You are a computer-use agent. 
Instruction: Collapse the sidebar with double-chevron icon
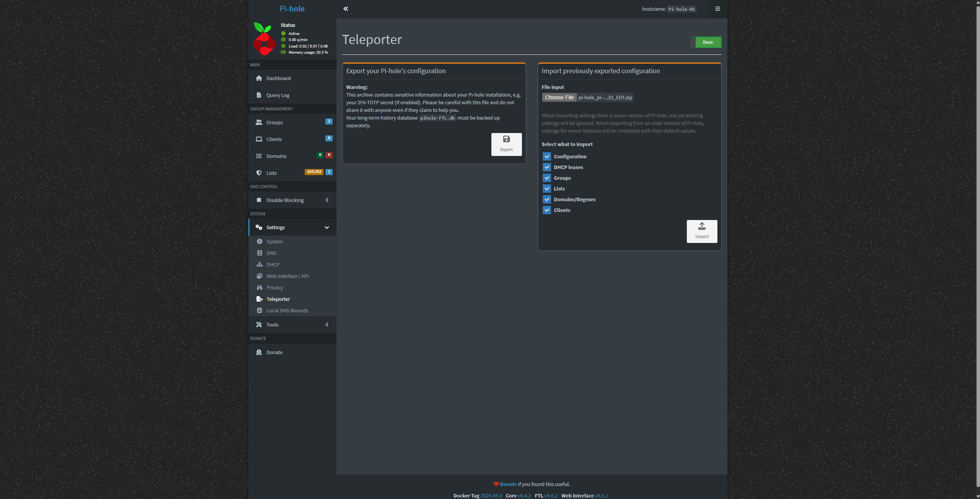point(346,9)
